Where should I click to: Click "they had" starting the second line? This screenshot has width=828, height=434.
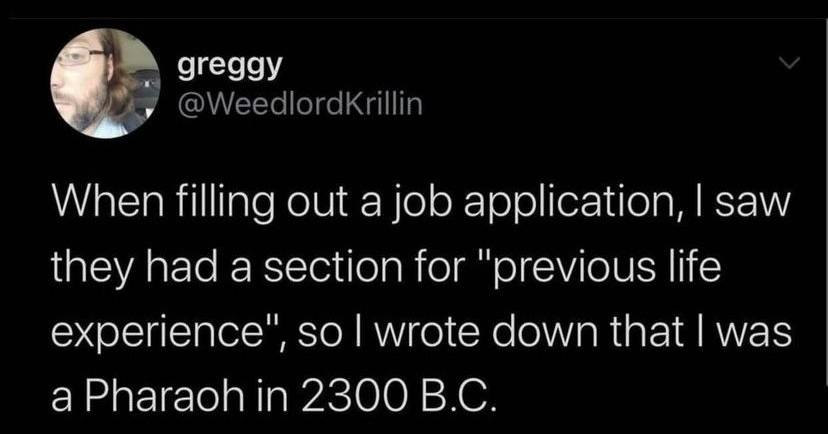(x=115, y=270)
